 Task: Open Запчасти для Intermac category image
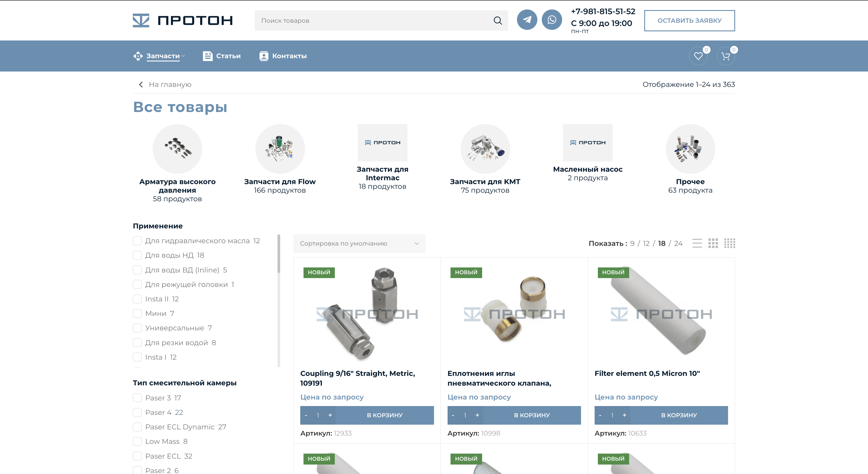pyautogui.click(x=382, y=143)
